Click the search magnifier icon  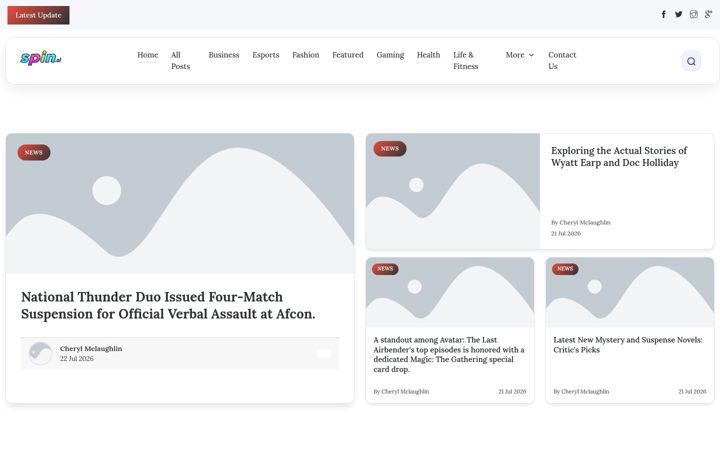point(691,61)
